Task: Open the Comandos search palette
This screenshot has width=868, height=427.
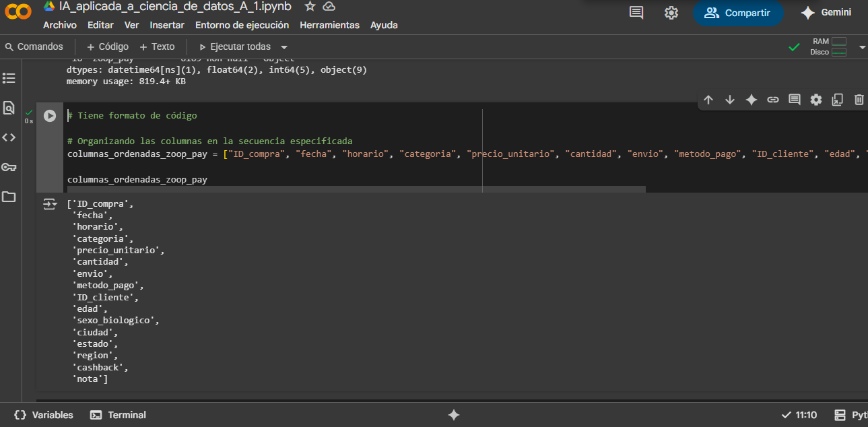Action: [34, 46]
